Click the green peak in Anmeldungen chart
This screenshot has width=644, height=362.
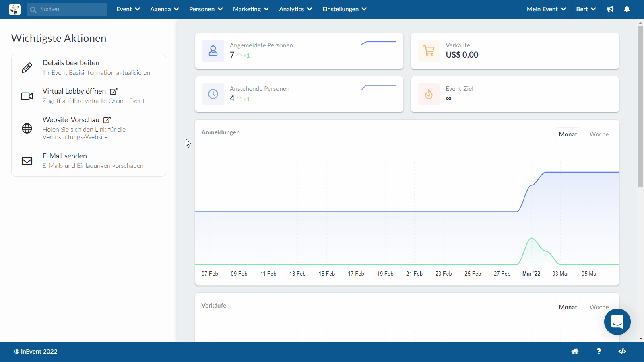click(532, 239)
